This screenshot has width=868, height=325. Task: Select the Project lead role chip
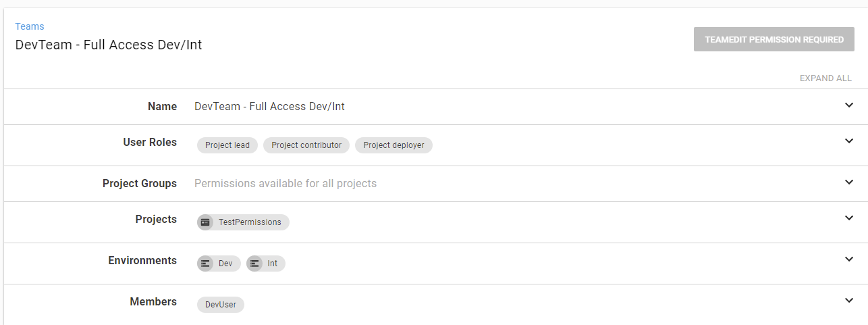227,145
